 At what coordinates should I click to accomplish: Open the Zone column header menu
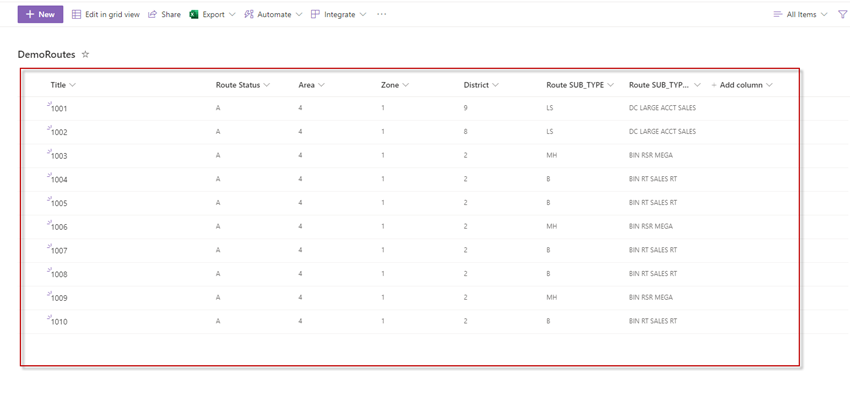click(x=395, y=85)
